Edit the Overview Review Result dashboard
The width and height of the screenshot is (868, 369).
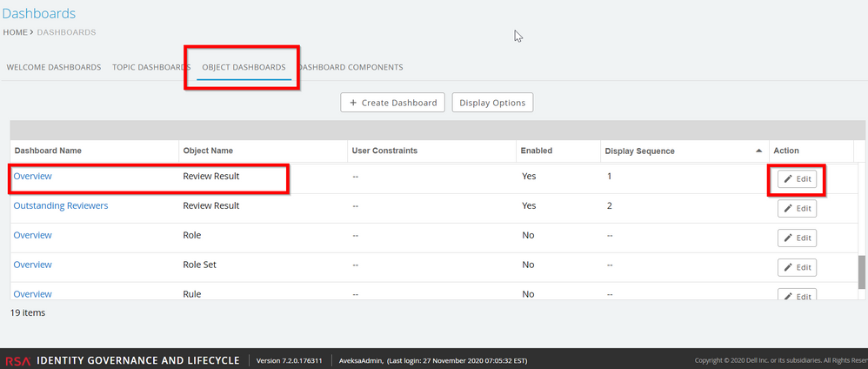tap(797, 178)
